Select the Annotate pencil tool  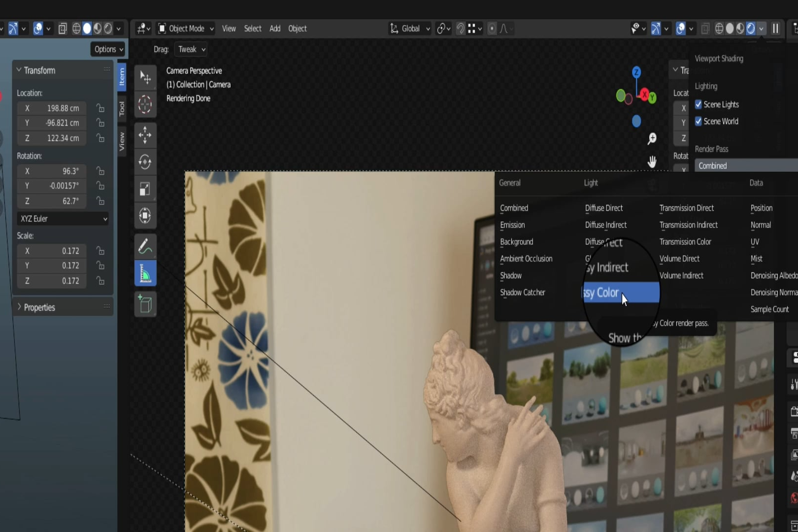(x=145, y=246)
